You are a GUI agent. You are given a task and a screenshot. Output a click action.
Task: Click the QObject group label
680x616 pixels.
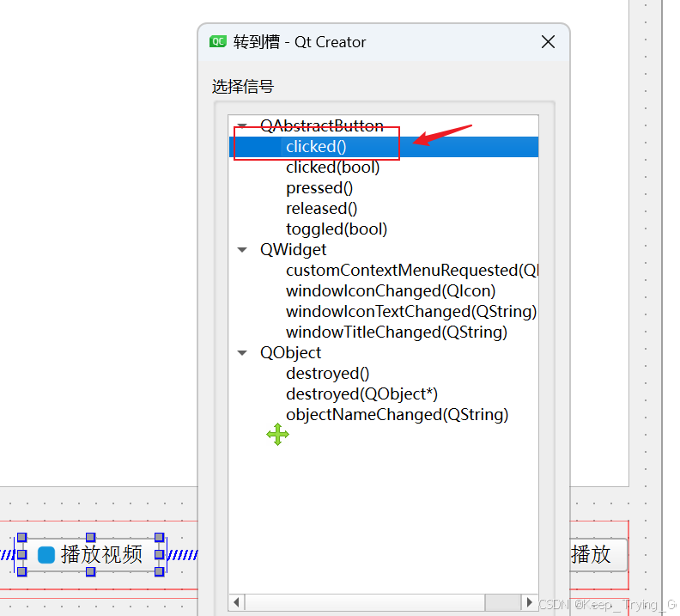(x=290, y=353)
